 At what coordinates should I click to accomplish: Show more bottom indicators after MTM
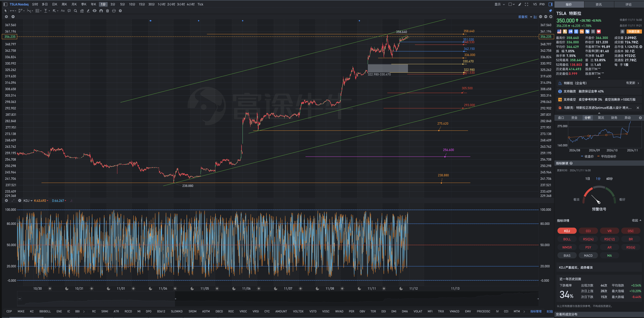524,311
